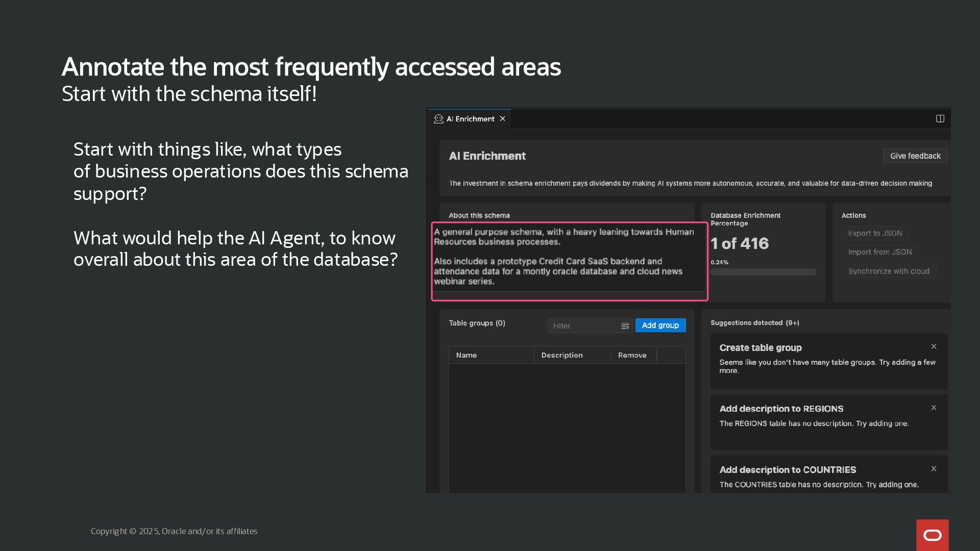Click the filter clear icon in Filter box
The height and width of the screenshot is (551, 980).
click(x=625, y=326)
